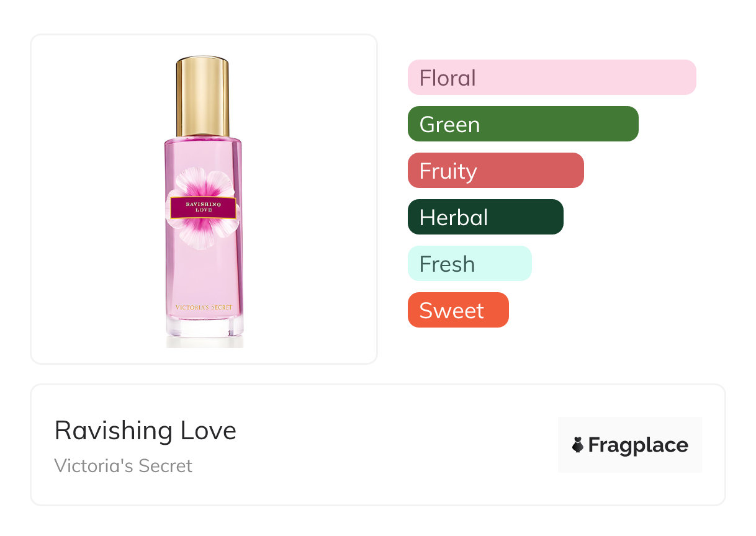The height and width of the screenshot is (536, 756).
Task: Select the Green accord bar
Action: click(x=523, y=124)
